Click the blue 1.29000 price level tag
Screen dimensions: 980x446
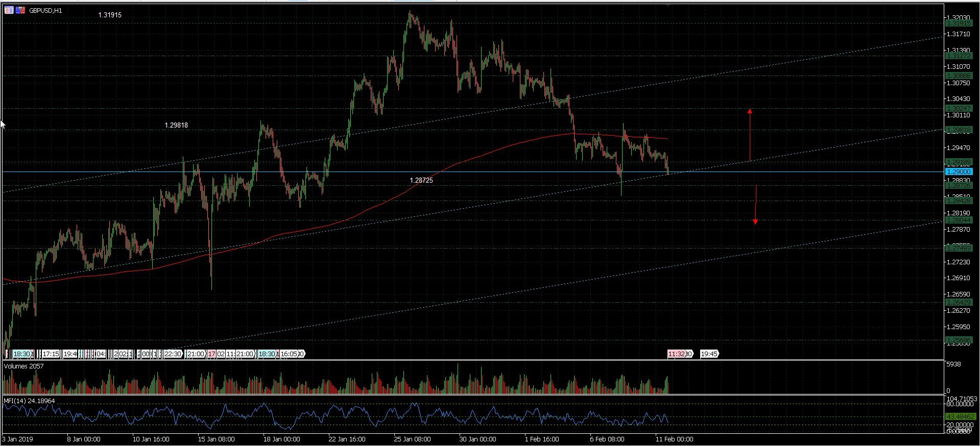pyautogui.click(x=959, y=172)
